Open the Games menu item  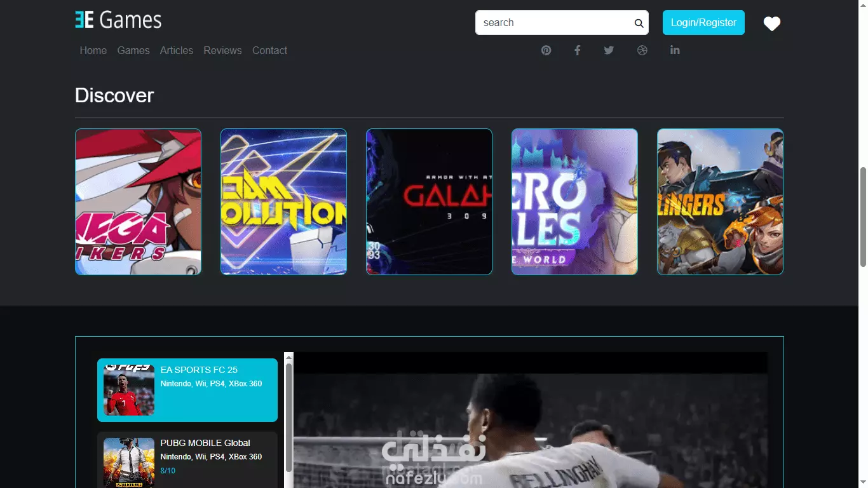133,50
